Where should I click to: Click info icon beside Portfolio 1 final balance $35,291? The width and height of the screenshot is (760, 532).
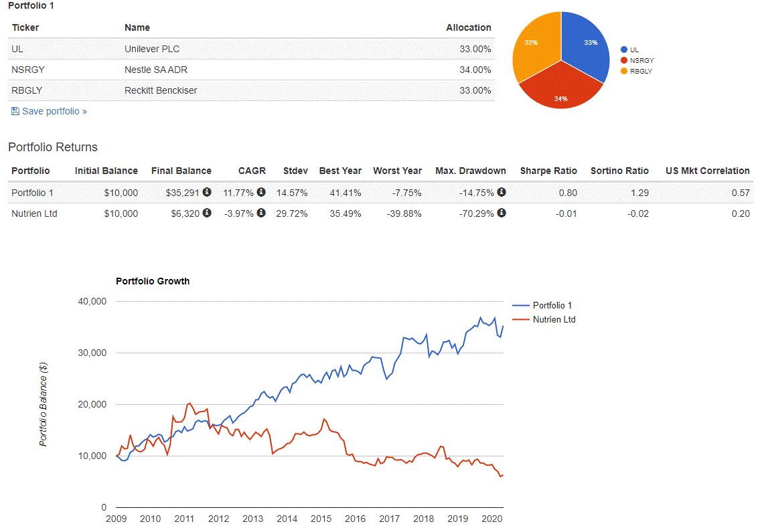pos(207,192)
